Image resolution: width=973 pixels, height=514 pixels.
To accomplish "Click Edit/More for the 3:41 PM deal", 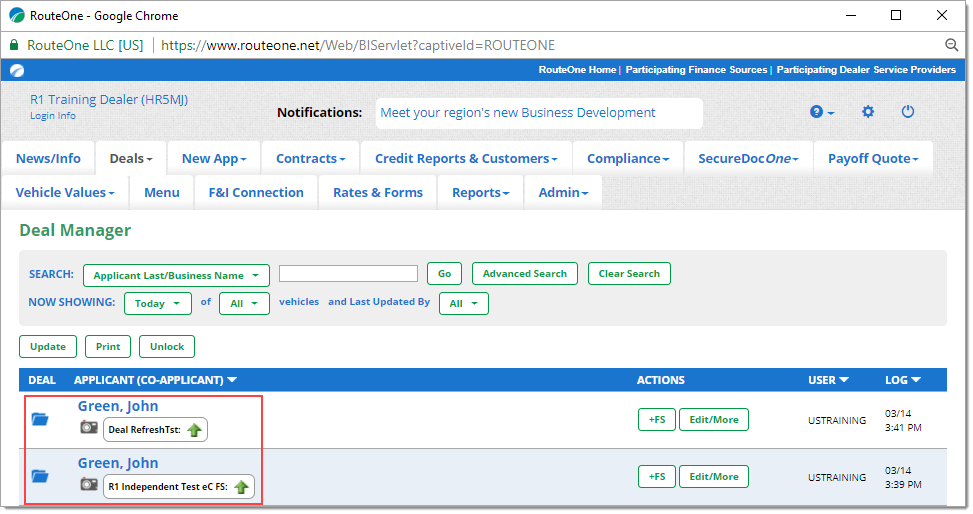I will (x=714, y=420).
